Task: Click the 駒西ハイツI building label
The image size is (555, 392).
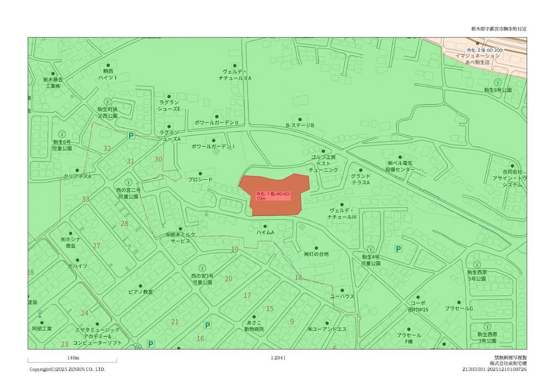Action: pos(108,74)
